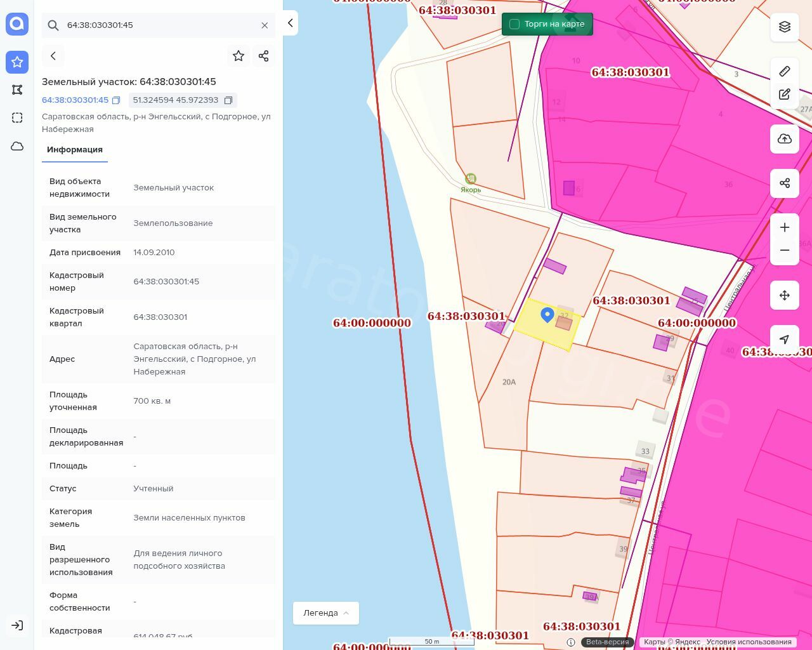This screenshot has height=650, width=812.
Task: Share the parcel from info panel
Action: (x=264, y=56)
